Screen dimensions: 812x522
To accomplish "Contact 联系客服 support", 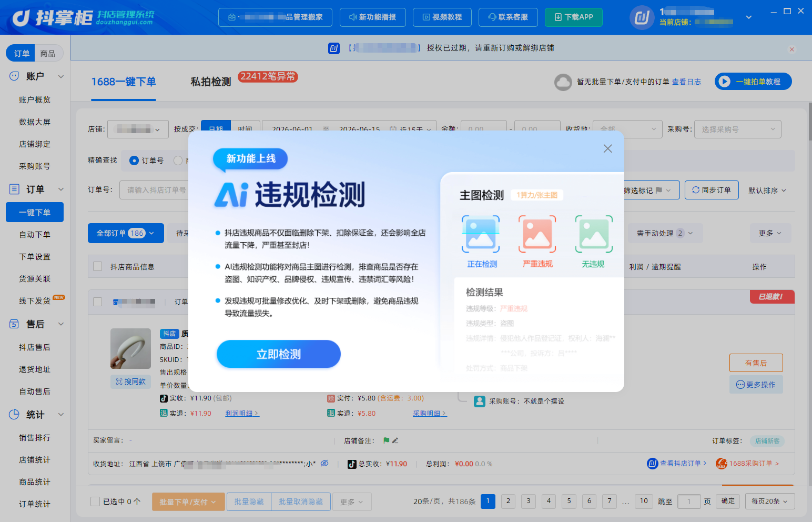I will click(508, 17).
